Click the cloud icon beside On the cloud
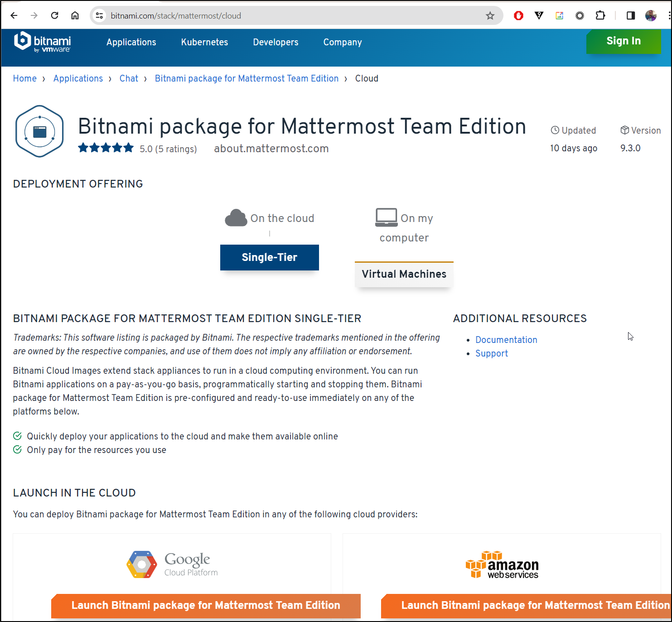Screen dimensions: 672x622 coord(236,218)
